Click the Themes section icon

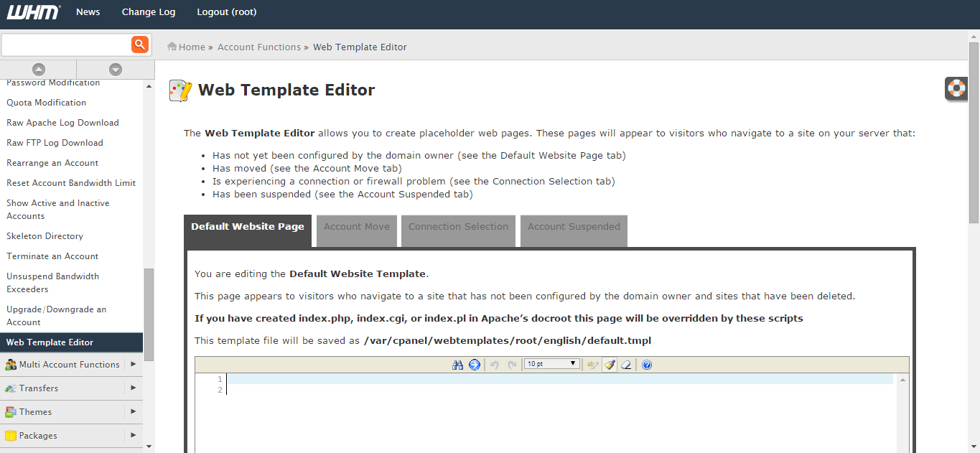pos(11,412)
